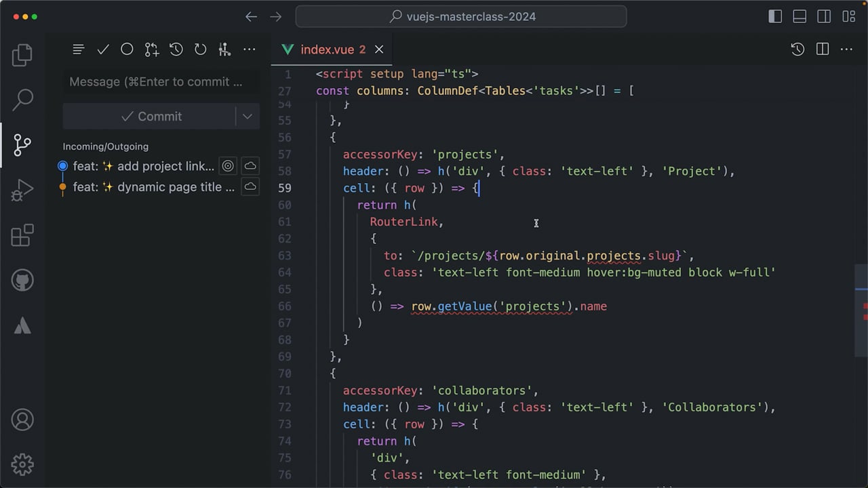The height and width of the screenshot is (488, 868).
Task: Click the Commit button
Action: (x=149, y=117)
